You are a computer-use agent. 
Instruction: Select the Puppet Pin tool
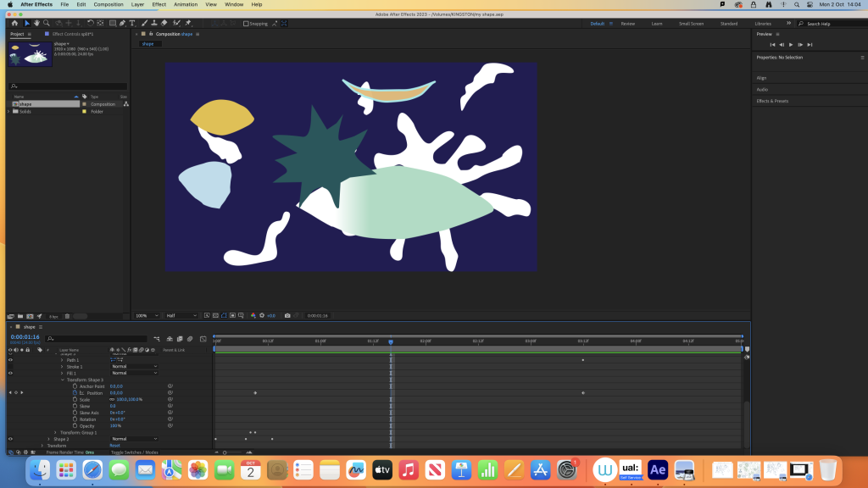[187, 23]
